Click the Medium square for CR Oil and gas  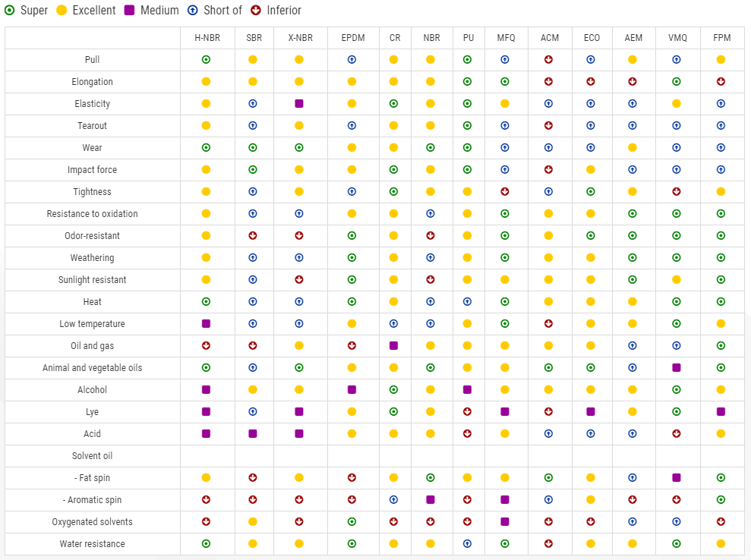(x=393, y=346)
